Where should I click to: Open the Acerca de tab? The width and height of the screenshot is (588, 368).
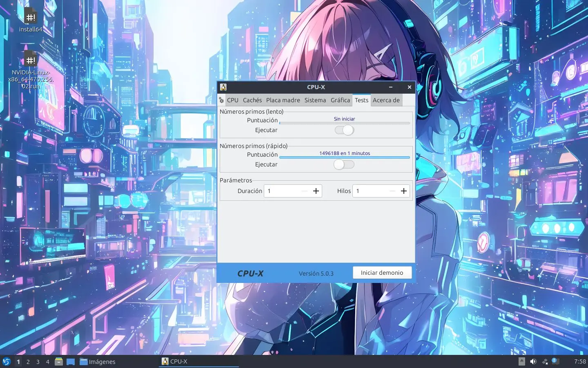pyautogui.click(x=386, y=100)
